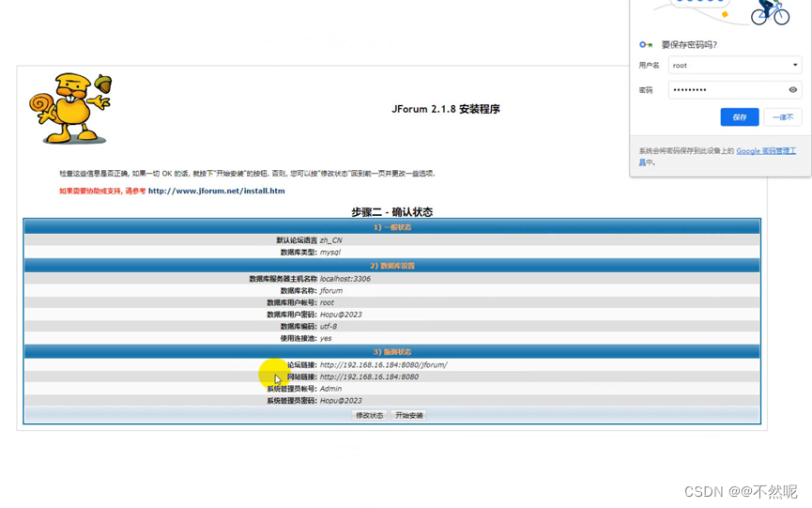Open the http://www.jforum.net/install.htm link
Image resolution: width=812 pixels, height=508 pixels.
tap(217, 191)
